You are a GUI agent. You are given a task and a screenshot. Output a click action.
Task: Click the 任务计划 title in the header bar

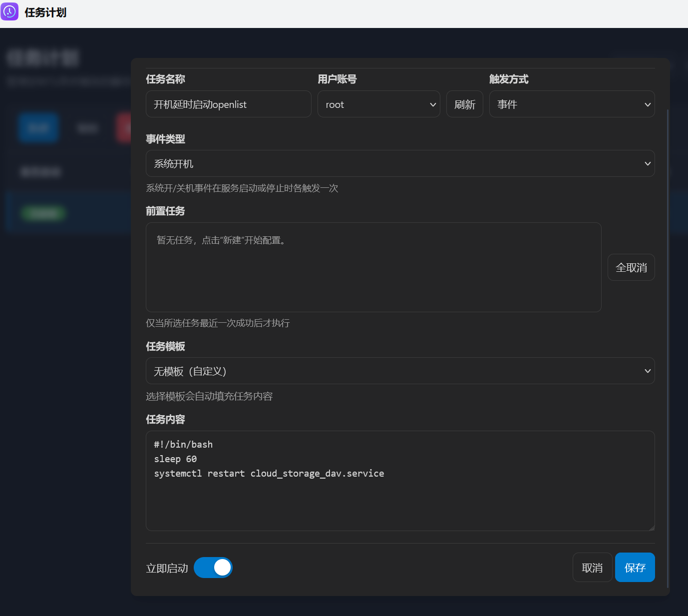[x=46, y=11]
